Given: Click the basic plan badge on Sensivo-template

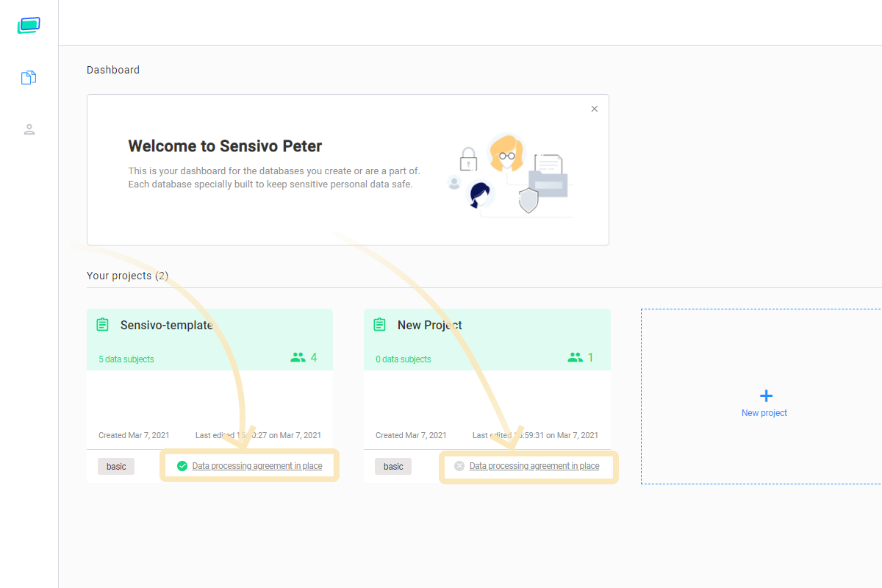Looking at the screenshot, I should pyautogui.click(x=116, y=466).
